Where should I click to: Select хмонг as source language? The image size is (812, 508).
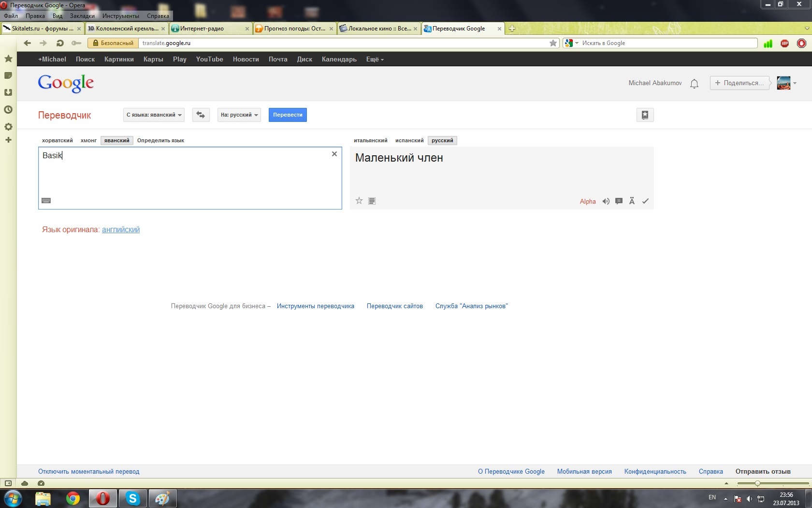pos(88,141)
